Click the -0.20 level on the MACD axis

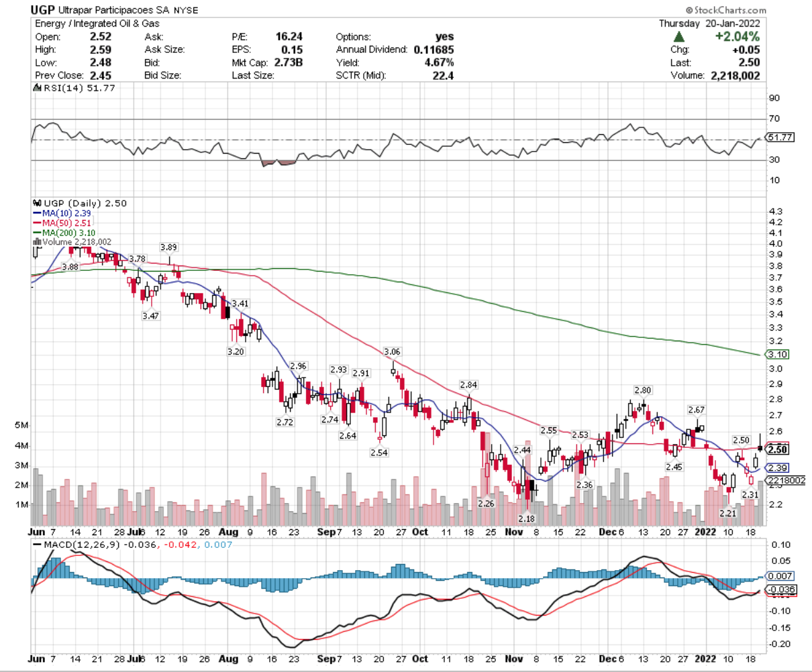point(778,645)
